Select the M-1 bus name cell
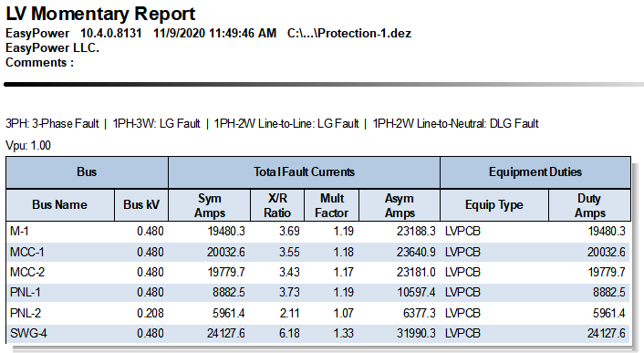Viewport: 644px width, 353px height. [x=19, y=232]
